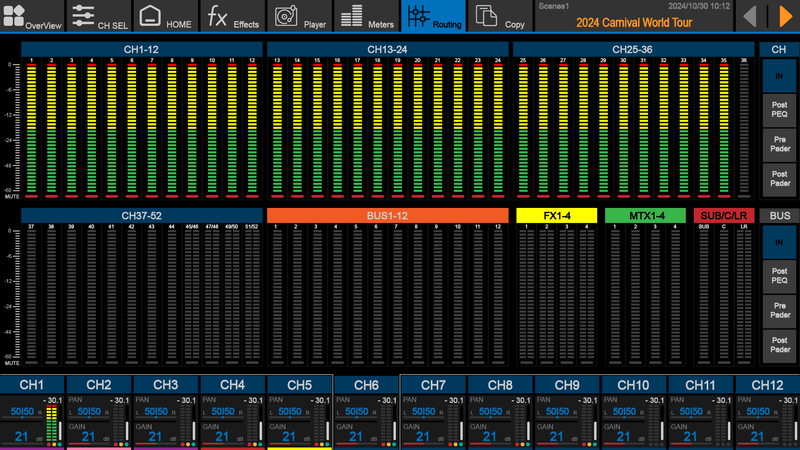
Task: Select the CH1 channel strip header
Action: [32, 385]
